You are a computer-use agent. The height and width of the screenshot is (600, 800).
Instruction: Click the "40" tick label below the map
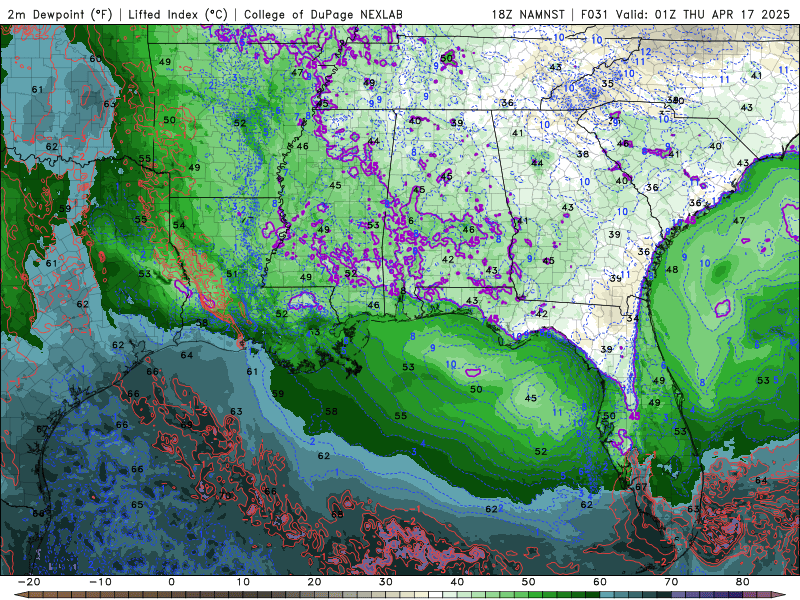click(x=457, y=582)
